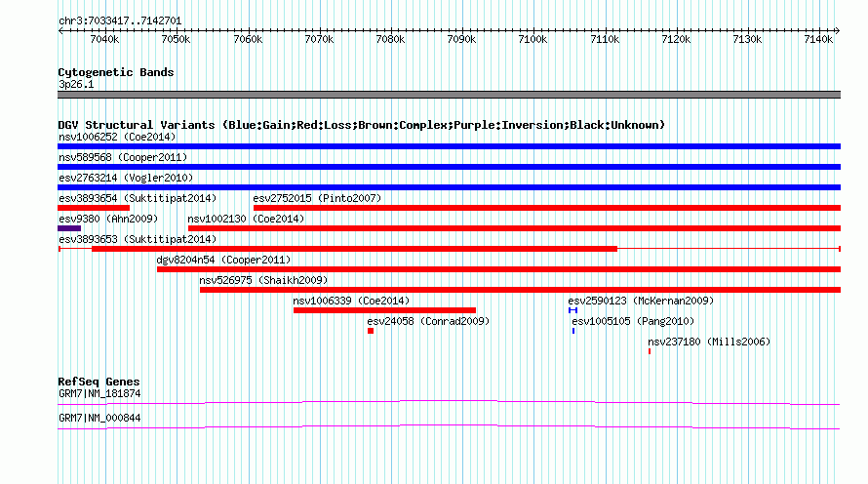Click the 7040k ruler tick label
The width and height of the screenshot is (868, 484).
coord(104,39)
